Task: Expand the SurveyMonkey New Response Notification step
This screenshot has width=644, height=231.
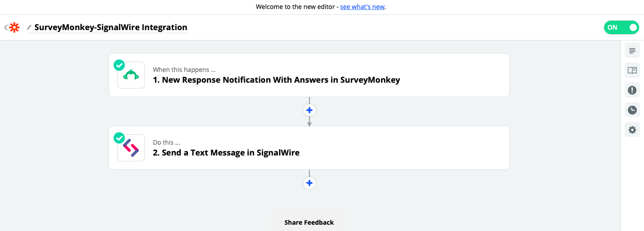Action: [309, 75]
